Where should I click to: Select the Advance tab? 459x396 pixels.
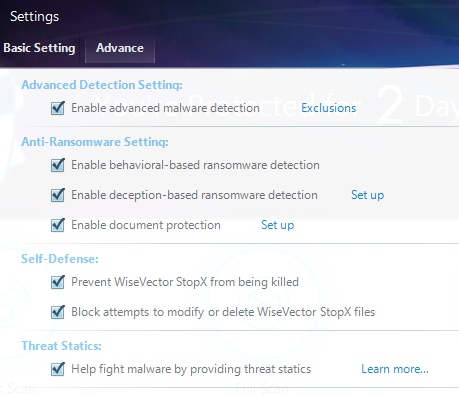tap(120, 49)
